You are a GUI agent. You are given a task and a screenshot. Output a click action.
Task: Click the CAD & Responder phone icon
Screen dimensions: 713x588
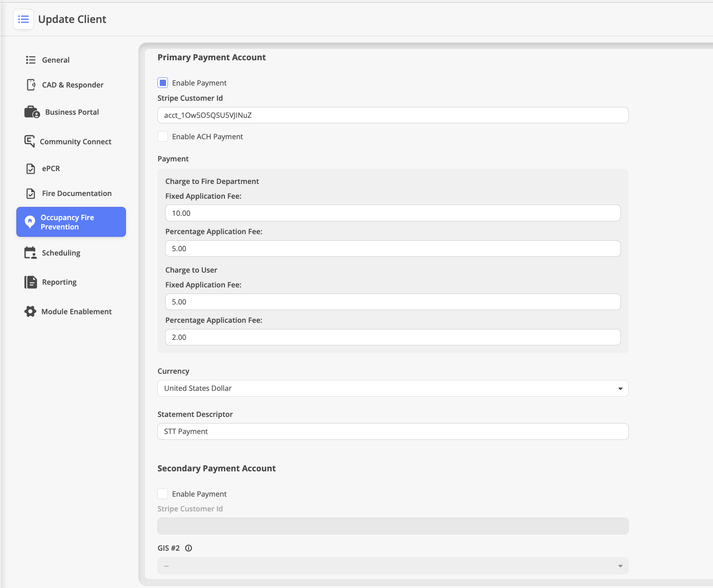(31, 85)
